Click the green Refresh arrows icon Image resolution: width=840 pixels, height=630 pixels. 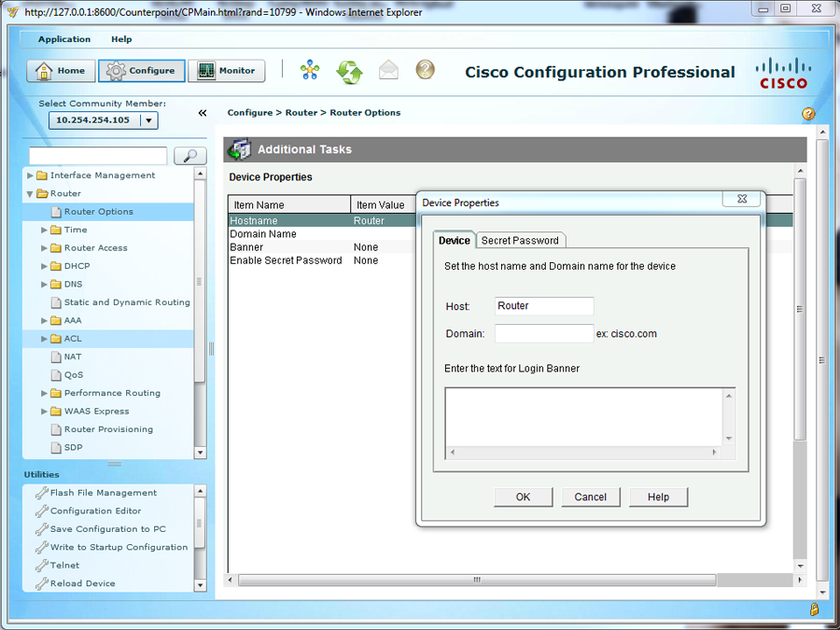[x=349, y=71]
